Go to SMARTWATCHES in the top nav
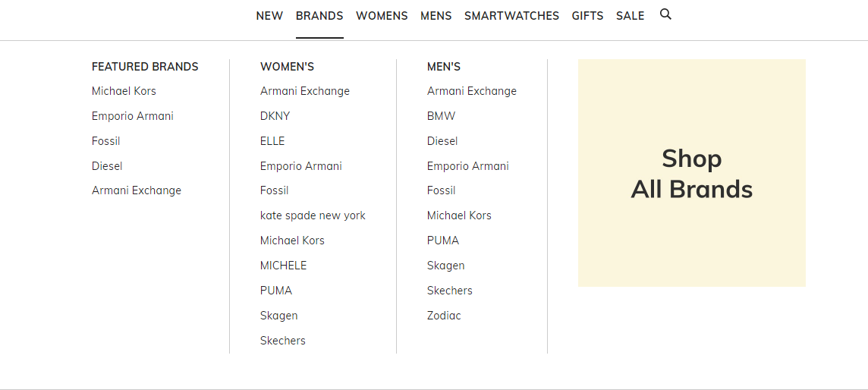 [511, 16]
